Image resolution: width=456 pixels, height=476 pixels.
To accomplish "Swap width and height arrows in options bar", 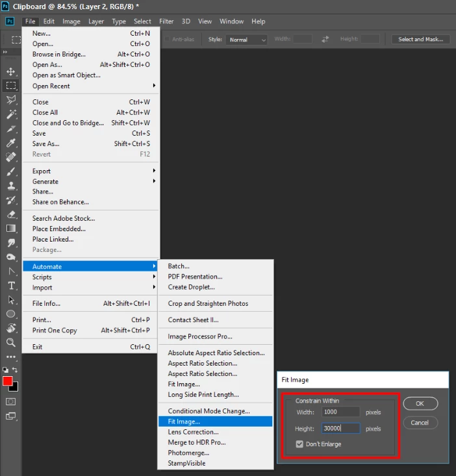I will 325,39.
